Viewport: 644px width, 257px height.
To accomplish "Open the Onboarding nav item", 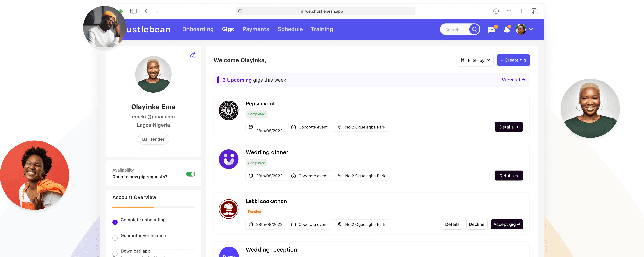I will coord(198,29).
